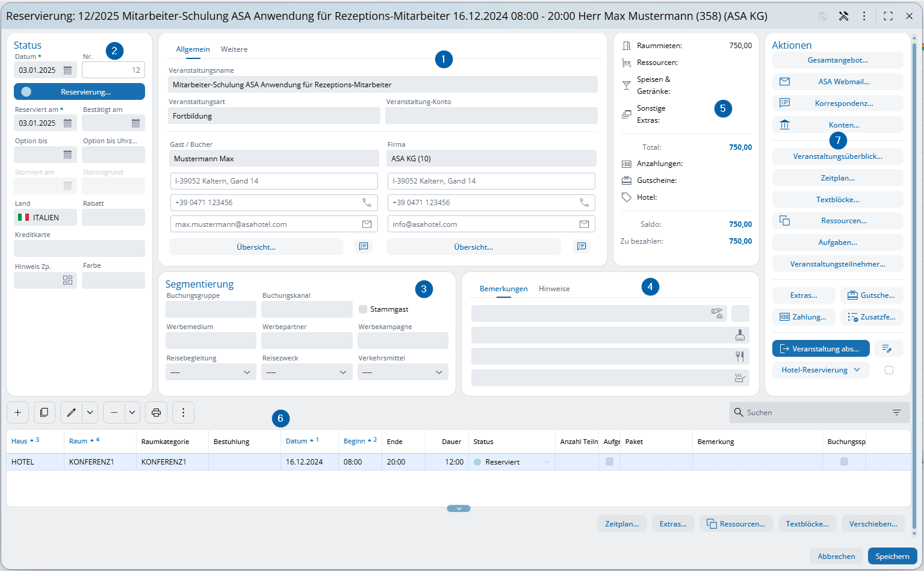Click the filter icon in search box
924x571 pixels.
click(x=896, y=413)
